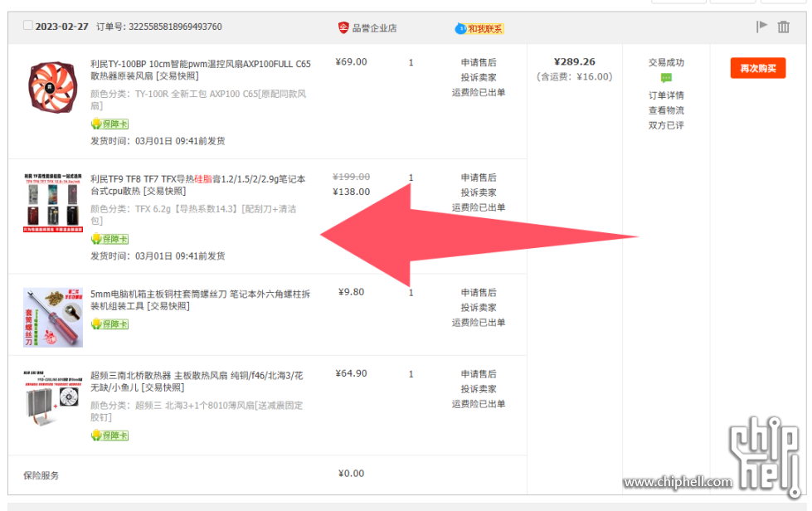Image resolution: width=812 pixels, height=511 pixels.
Task: Click 运费险已出单 for the TY-100BP fan
Action: [x=479, y=93]
